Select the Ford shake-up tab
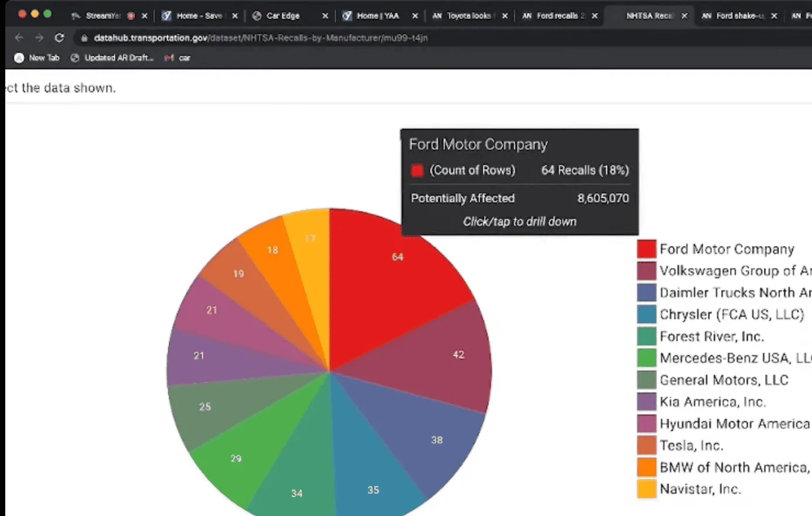 click(x=739, y=16)
